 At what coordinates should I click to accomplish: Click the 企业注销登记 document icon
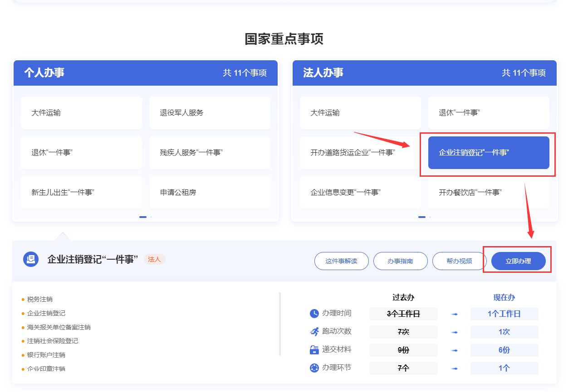click(31, 259)
